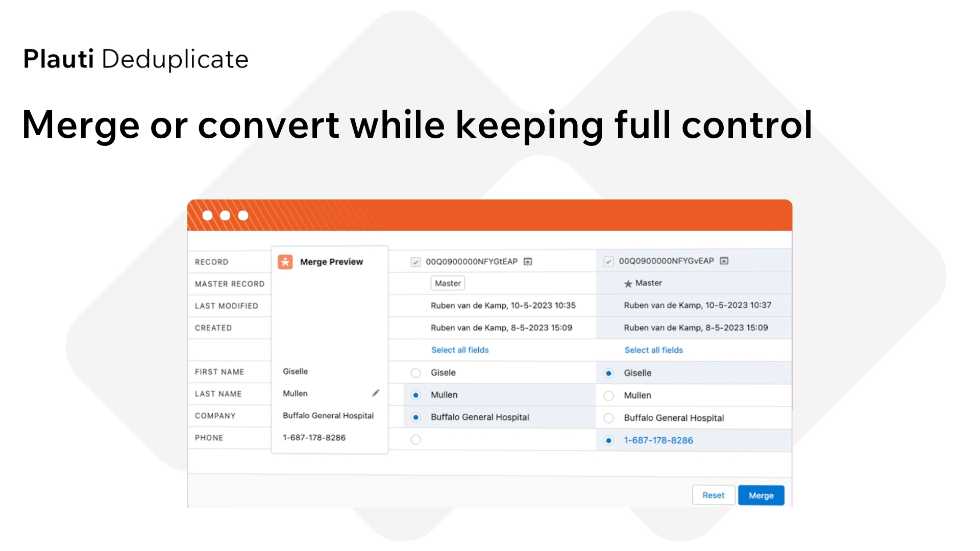Click record ID 00Q0900000NFYGvEAP text
Image resolution: width=980 pixels, height=551 pixels.
click(x=666, y=261)
